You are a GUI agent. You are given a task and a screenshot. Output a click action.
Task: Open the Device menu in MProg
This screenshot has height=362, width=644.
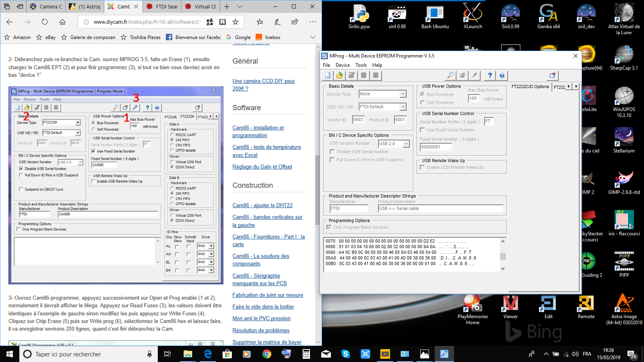[343, 65]
